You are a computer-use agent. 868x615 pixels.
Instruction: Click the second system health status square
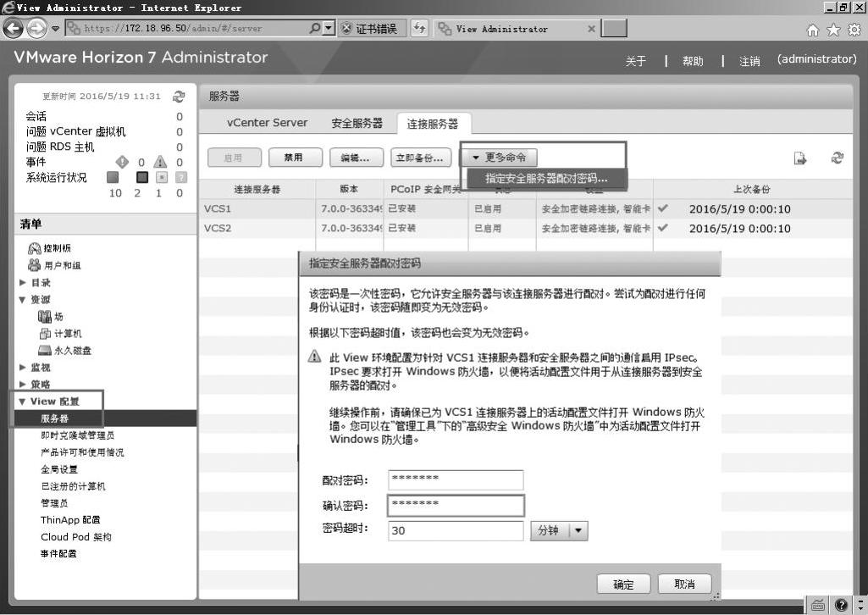pyautogui.click(x=142, y=177)
